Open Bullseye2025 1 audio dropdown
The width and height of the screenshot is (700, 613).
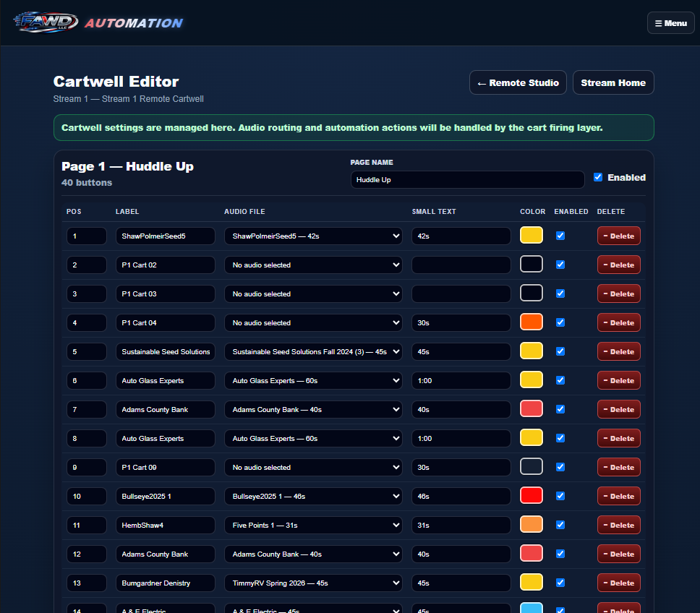(x=313, y=496)
